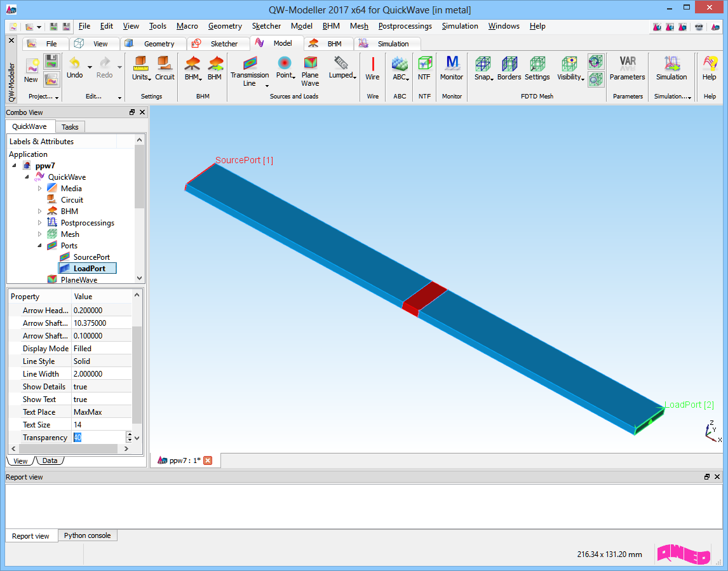Switch to the Tasks tab

point(70,127)
